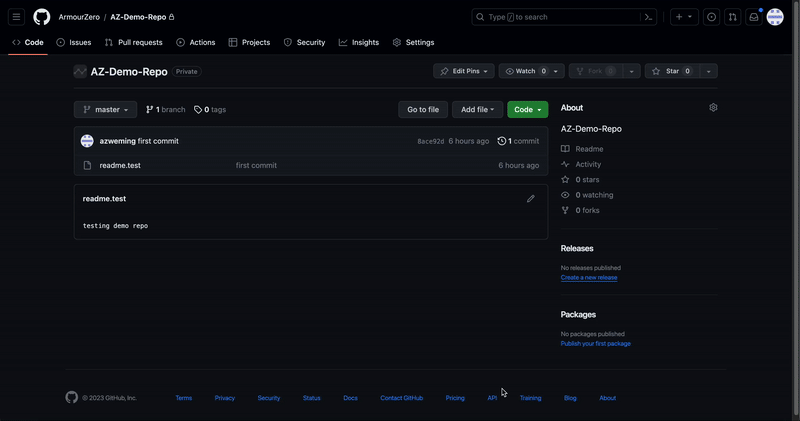800x421 pixels.
Task: Open the footer Privacy link
Action: [224, 398]
